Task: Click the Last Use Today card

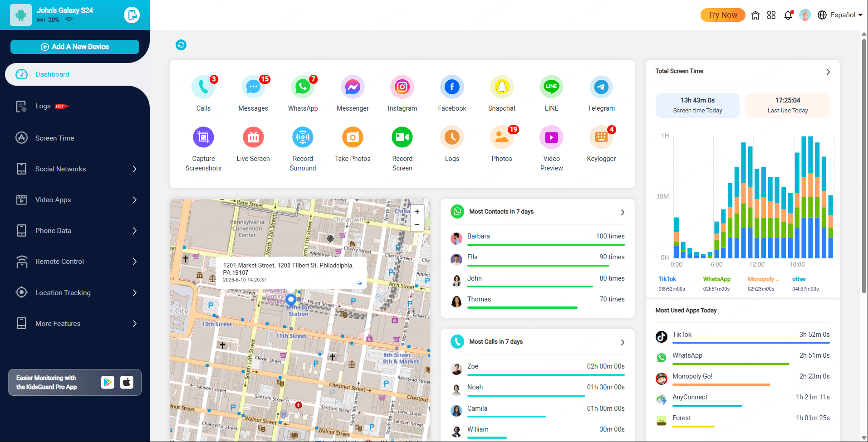Action: coord(788,106)
